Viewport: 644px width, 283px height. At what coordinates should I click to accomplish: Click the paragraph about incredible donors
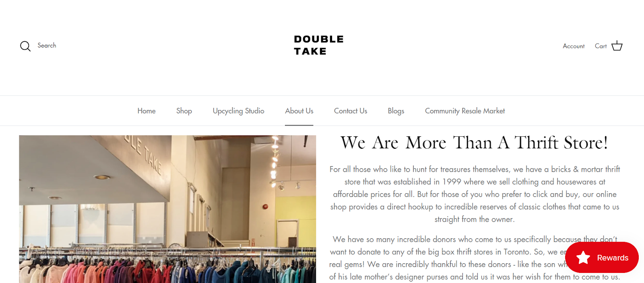[475, 258]
